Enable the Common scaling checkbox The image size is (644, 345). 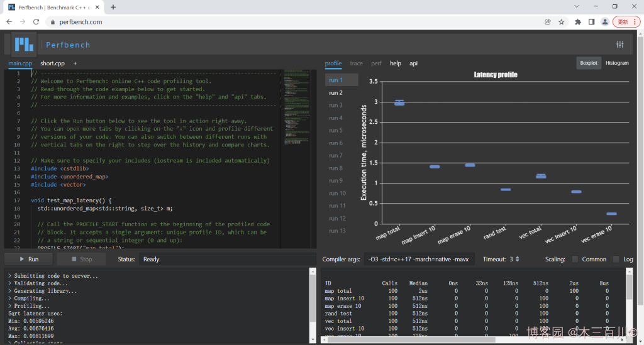tap(574, 259)
